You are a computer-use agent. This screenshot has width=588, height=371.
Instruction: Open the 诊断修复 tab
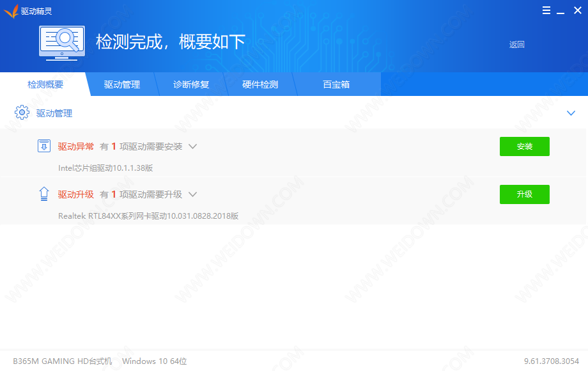191,84
